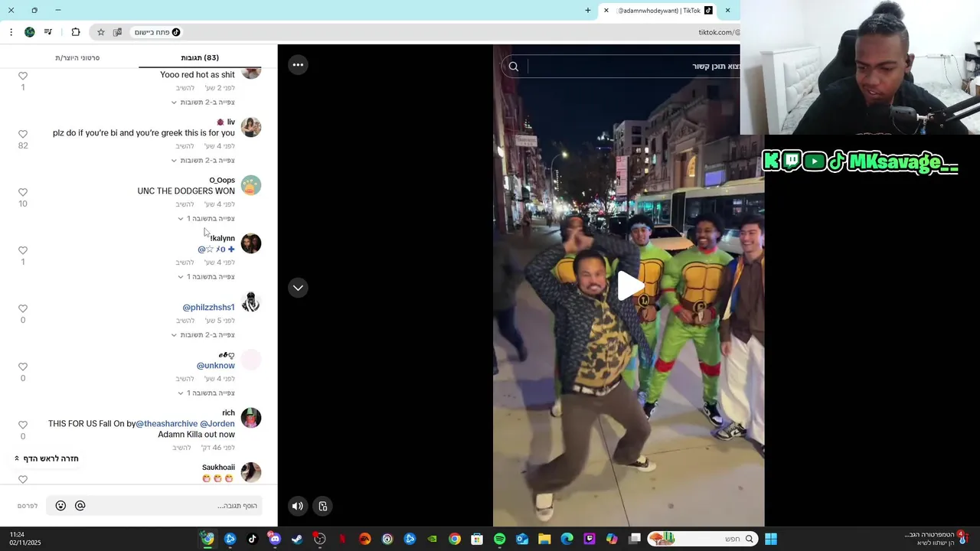
Task: Open the browser profile avatar
Action: [30, 32]
